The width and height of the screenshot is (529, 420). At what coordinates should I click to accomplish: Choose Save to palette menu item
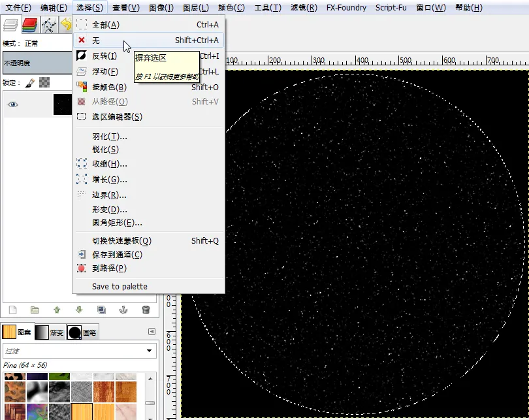point(148,286)
